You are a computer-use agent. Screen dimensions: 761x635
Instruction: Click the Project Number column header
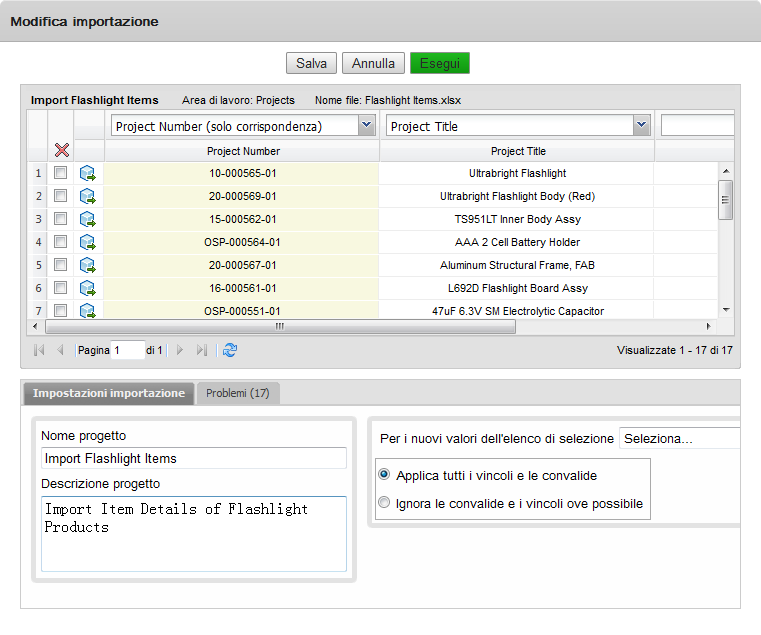pos(243,151)
